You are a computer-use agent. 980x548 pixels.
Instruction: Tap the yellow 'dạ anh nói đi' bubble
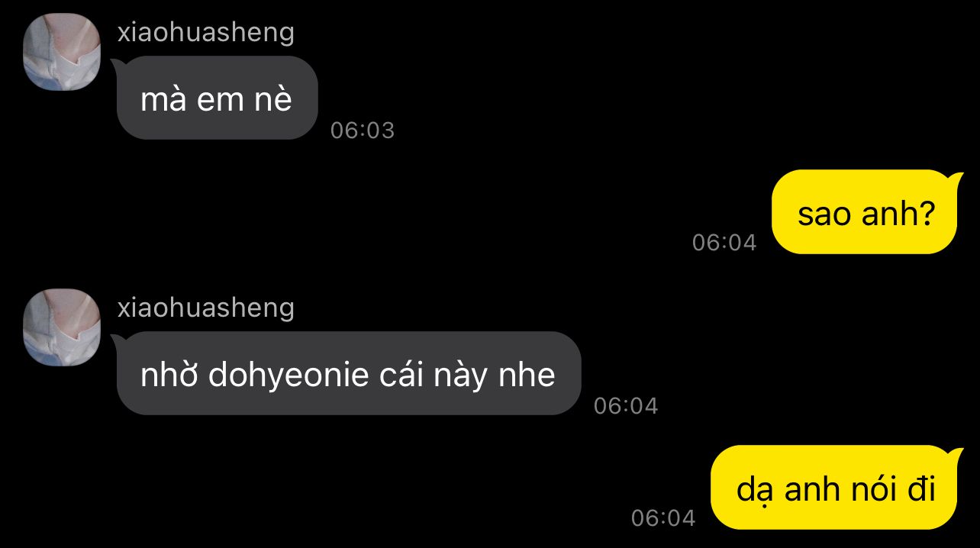point(836,487)
